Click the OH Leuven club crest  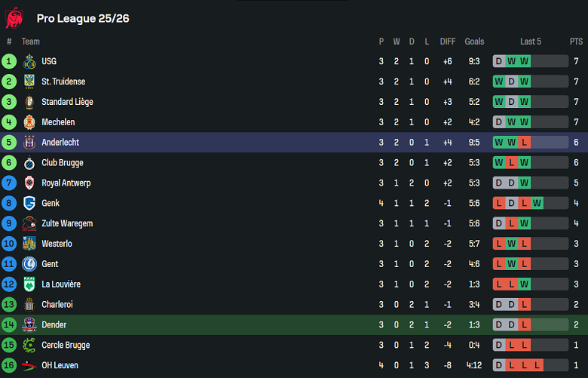coord(29,366)
